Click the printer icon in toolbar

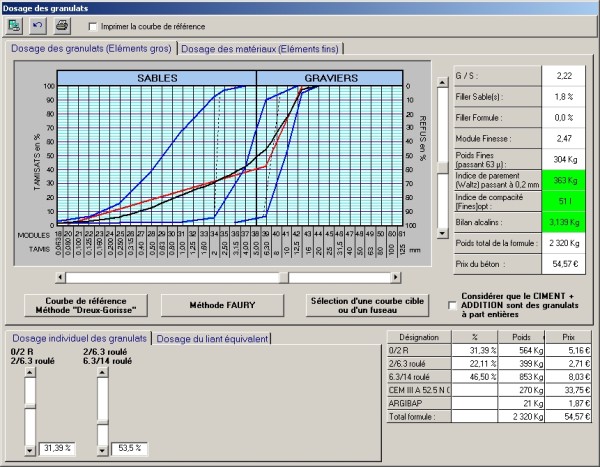tap(62, 24)
